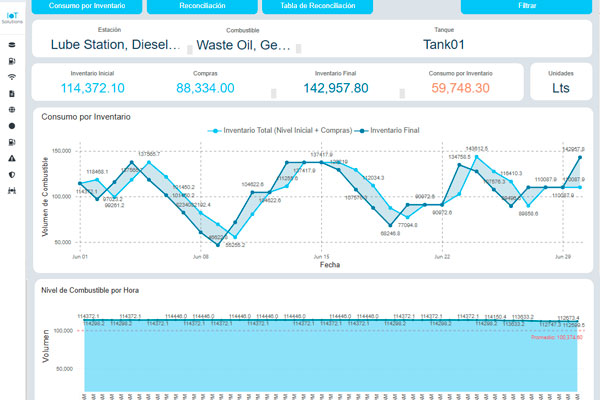Click the IoT Solutions logo
The image size is (600, 400).
[x=11, y=19]
